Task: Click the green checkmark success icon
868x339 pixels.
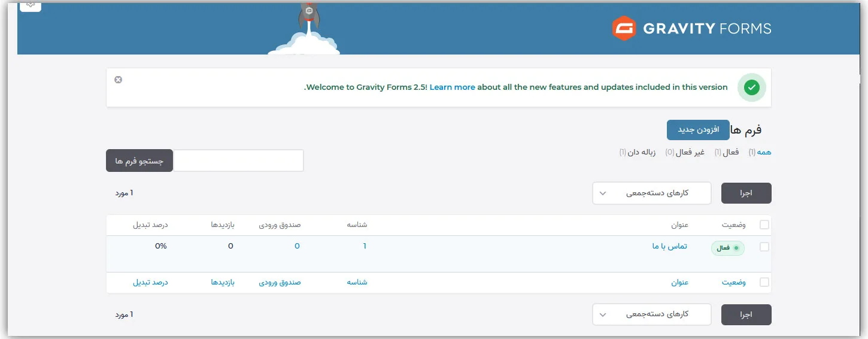Action: (x=752, y=87)
